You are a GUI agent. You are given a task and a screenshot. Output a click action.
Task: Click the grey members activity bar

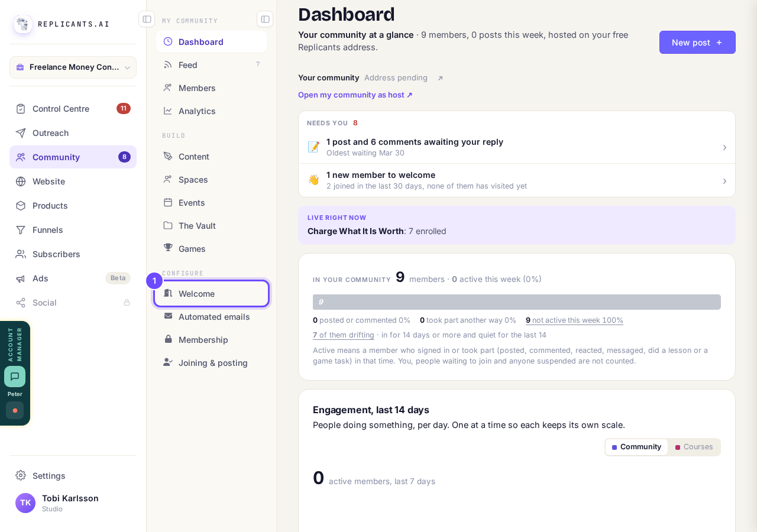tap(517, 302)
